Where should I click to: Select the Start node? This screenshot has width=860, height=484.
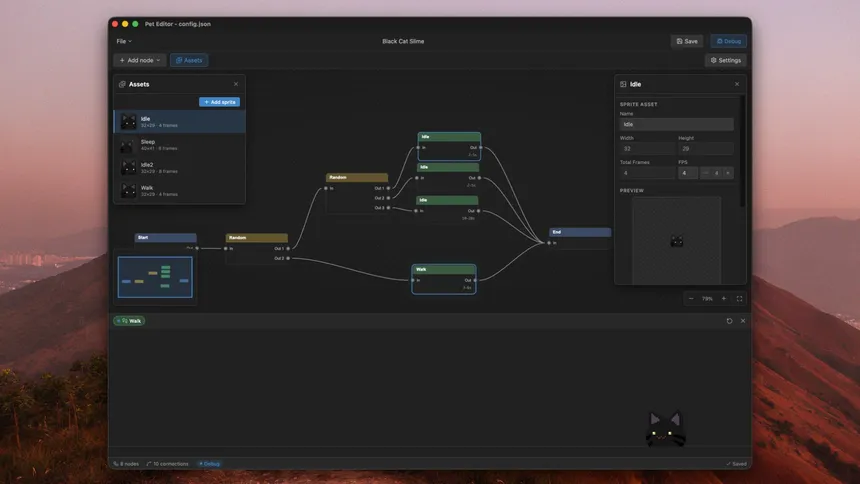point(166,238)
